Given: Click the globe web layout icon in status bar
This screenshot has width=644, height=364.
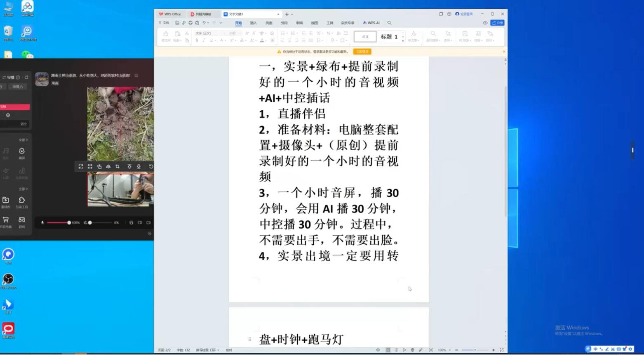Looking at the screenshot, I should click(412, 350).
